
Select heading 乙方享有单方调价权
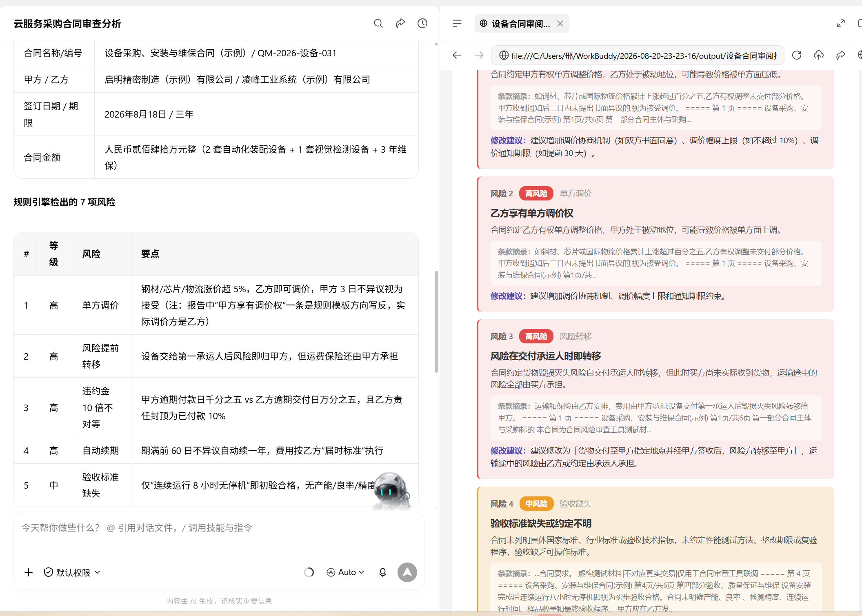click(x=532, y=213)
